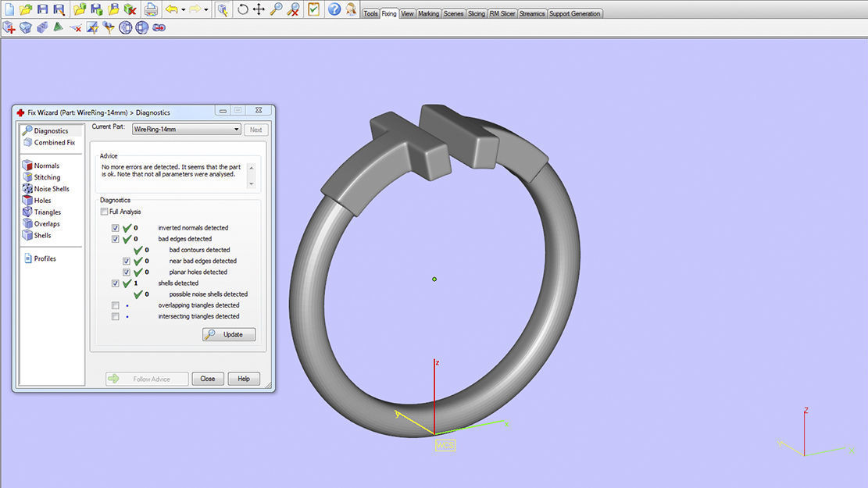Uncheck bad edges detected checkbox
The width and height of the screenshot is (868, 488).
(115, 239)
